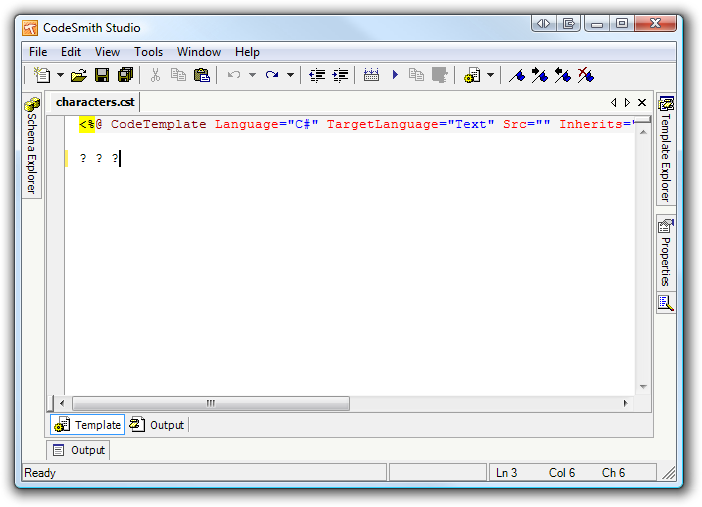The image size is (702, 507).
Task: Go to previous bookmark flag icon
Action: pos(563,75)
